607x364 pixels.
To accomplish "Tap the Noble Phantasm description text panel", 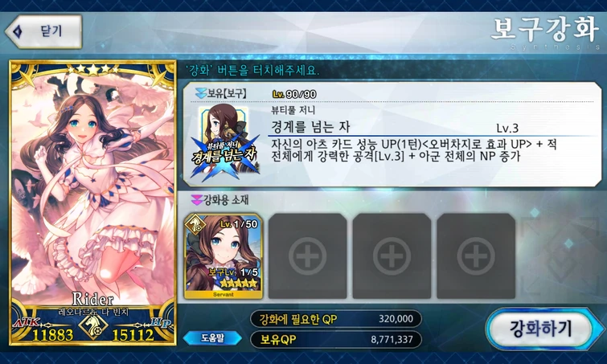I will (414, 150).
